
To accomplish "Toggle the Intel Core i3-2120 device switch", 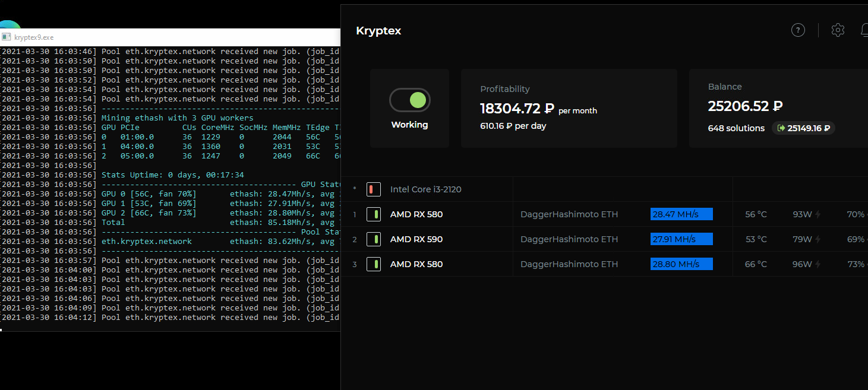I will coord(374,189).
